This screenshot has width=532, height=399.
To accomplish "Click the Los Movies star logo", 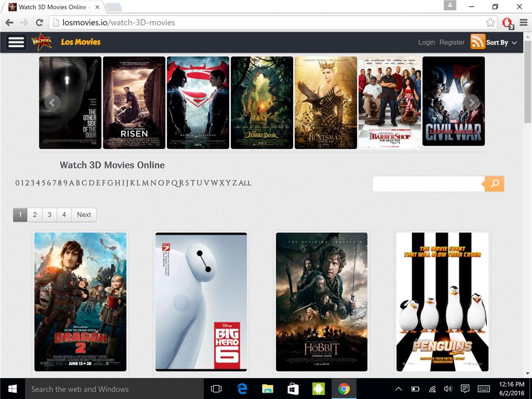I will (42, 42).
